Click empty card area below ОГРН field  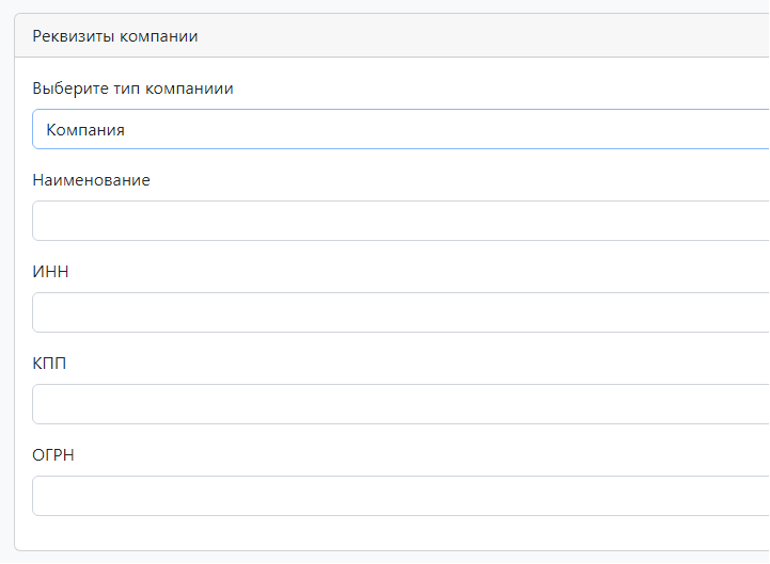tap(400, 533)
